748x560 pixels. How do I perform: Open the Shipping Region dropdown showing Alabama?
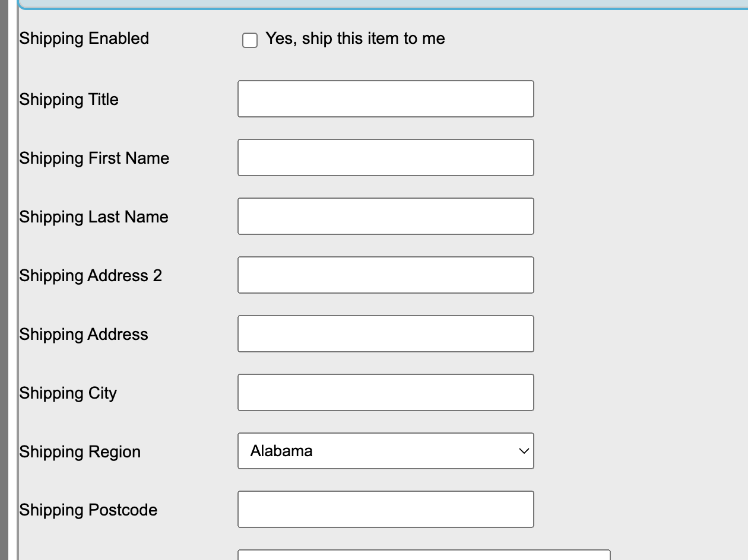386,451
